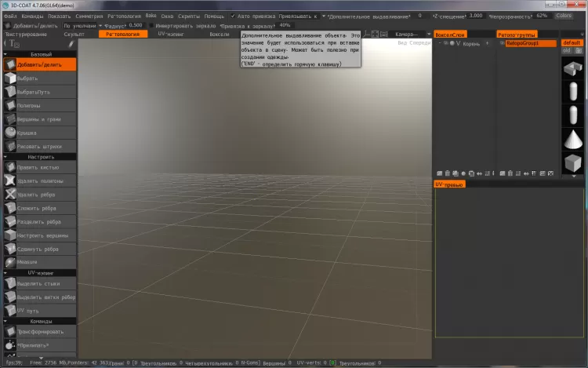Open the Ретопо-группы panel tab
This screenshot has width=588, height=368.
click(x=517, y=35)
